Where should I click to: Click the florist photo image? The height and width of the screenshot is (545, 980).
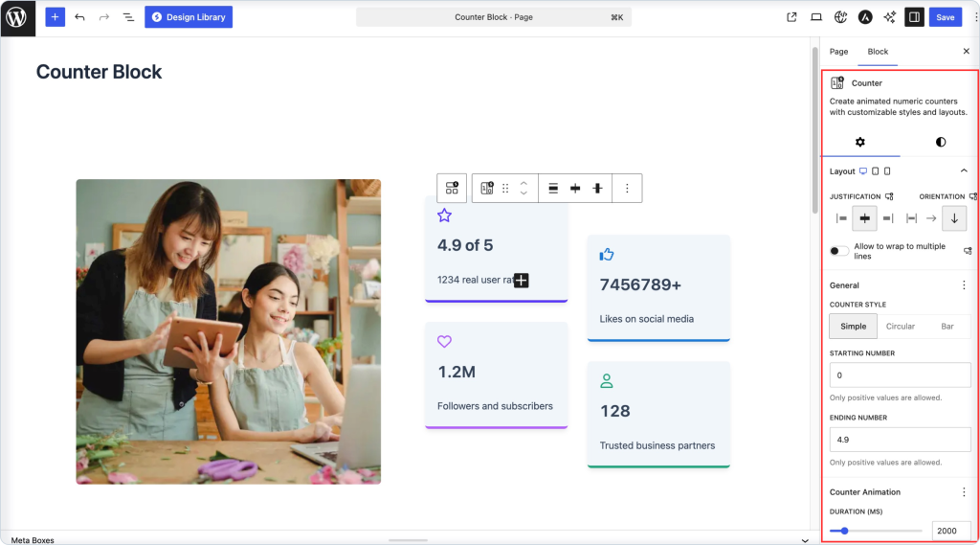coord(229,331)
